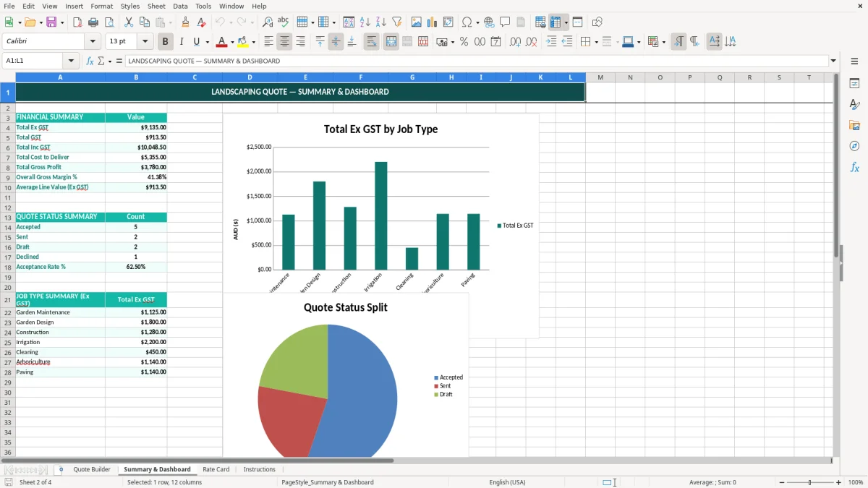Export directly as PDF

(x=77, y=22)
